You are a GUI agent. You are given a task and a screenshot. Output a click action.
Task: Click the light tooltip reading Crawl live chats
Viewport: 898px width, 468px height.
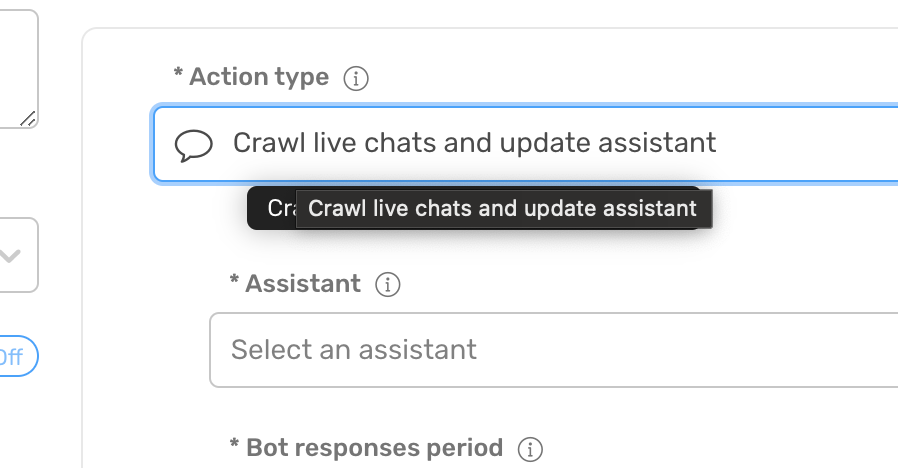pyautogui.click(x=504, y=209)
